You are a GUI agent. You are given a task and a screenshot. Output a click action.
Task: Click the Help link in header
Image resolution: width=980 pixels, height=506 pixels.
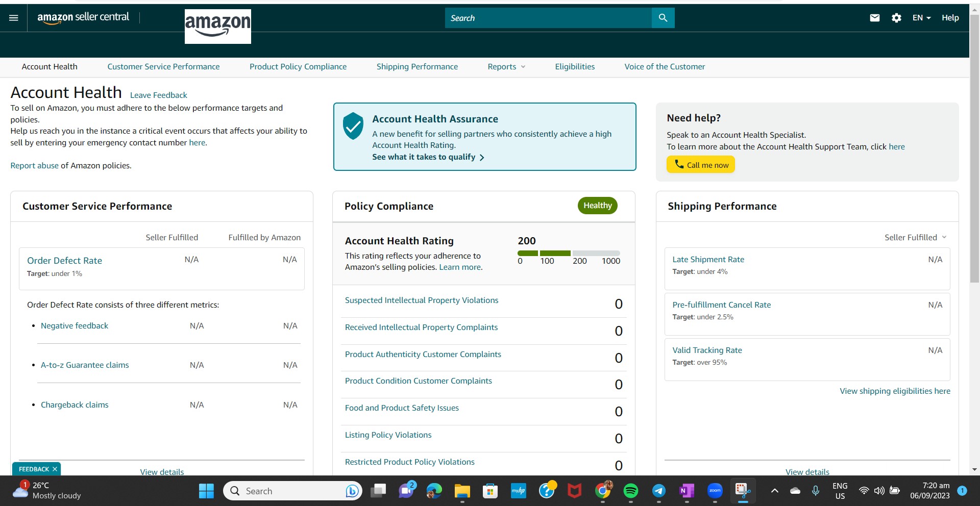[x=950, y=18]
